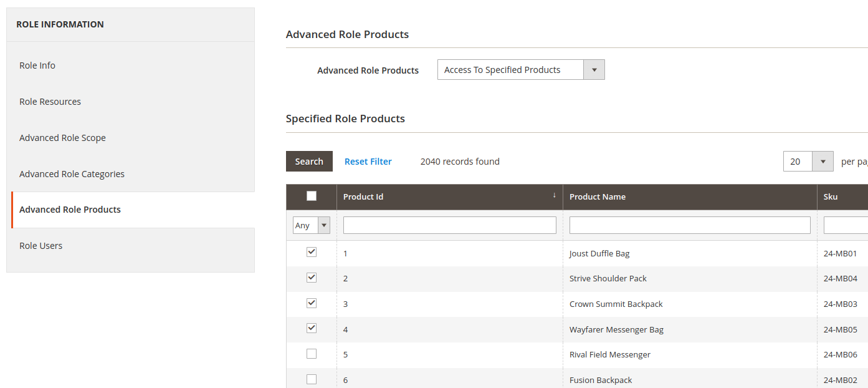Switch to Advanced Role Categories tab
This screenshot has width=868, height=388.
72,174
